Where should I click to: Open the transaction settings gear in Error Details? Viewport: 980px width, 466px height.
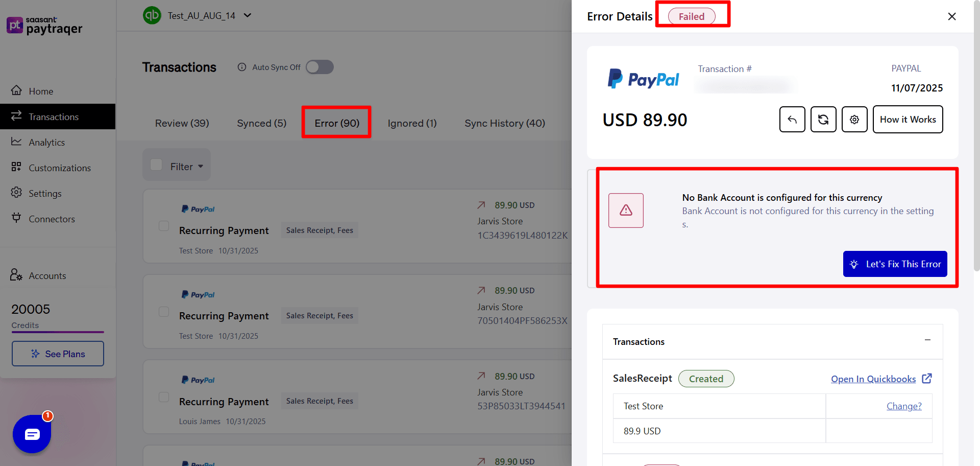pos(854,119)
